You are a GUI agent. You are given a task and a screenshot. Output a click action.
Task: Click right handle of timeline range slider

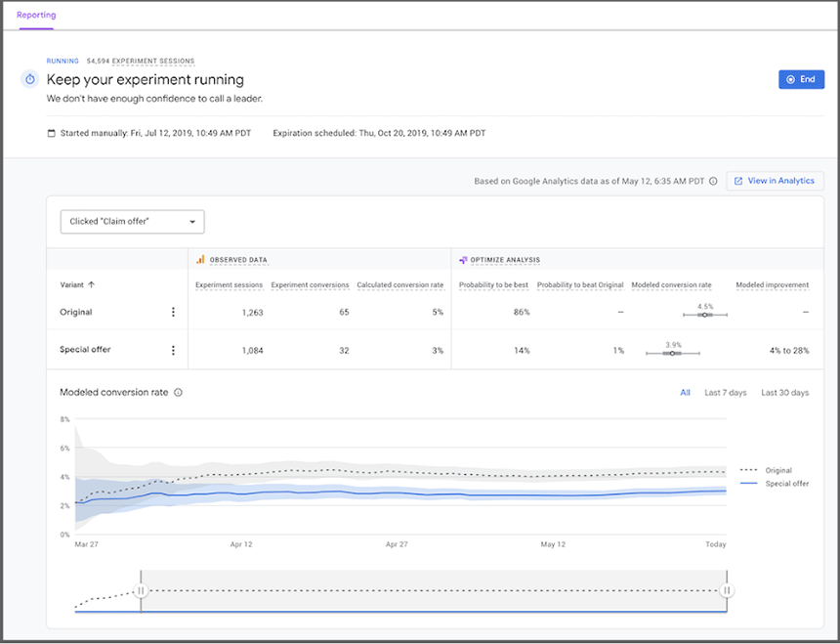tap(727, 590)
